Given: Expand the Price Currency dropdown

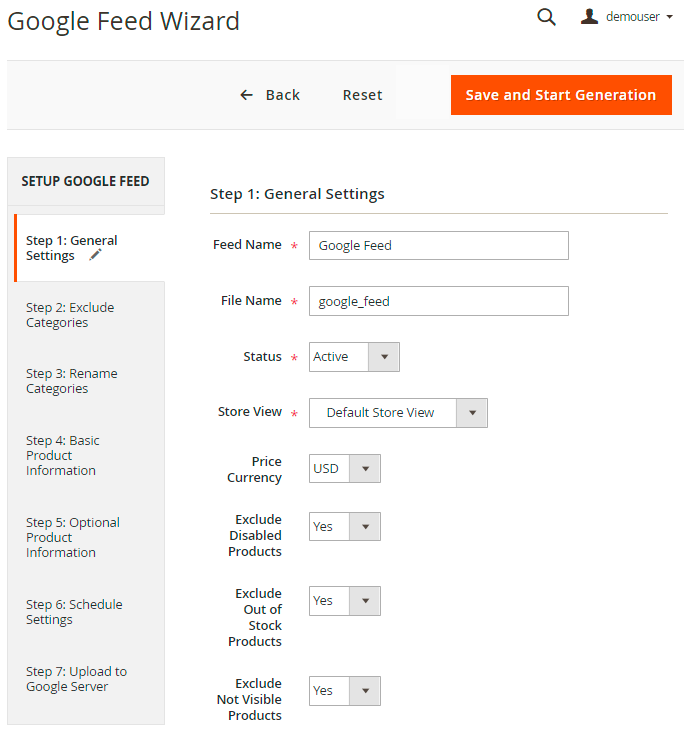Looking at the screenshot, I should point(345,469).
